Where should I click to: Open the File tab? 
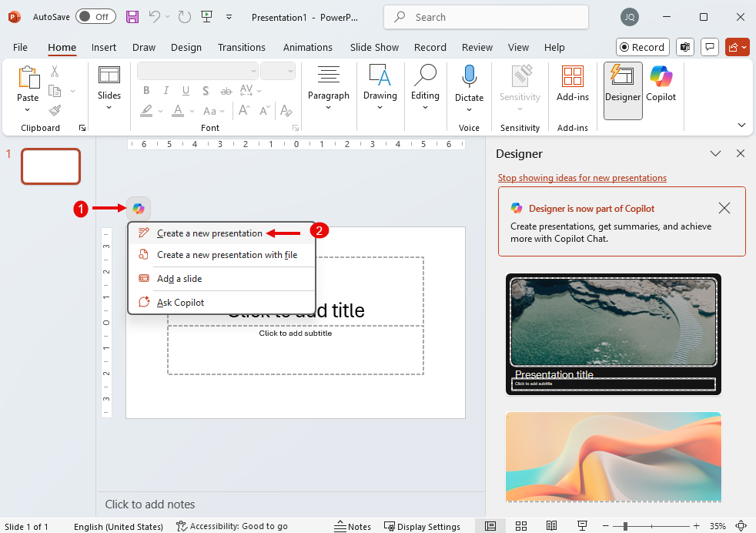(20, 47)
